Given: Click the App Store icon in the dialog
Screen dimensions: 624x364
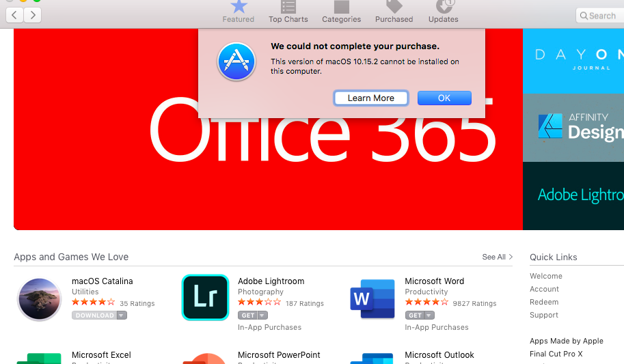Looking at the screenshot, I should pos(236,61).
